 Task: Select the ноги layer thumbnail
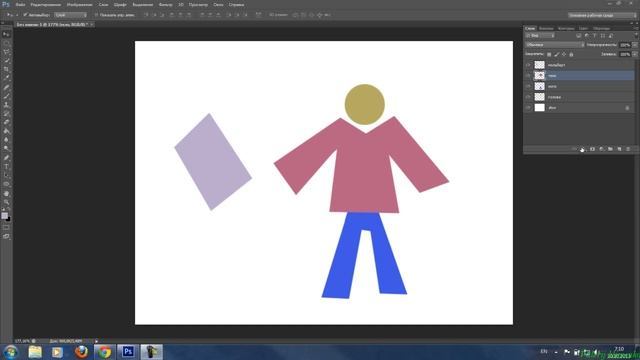[540, 86]
